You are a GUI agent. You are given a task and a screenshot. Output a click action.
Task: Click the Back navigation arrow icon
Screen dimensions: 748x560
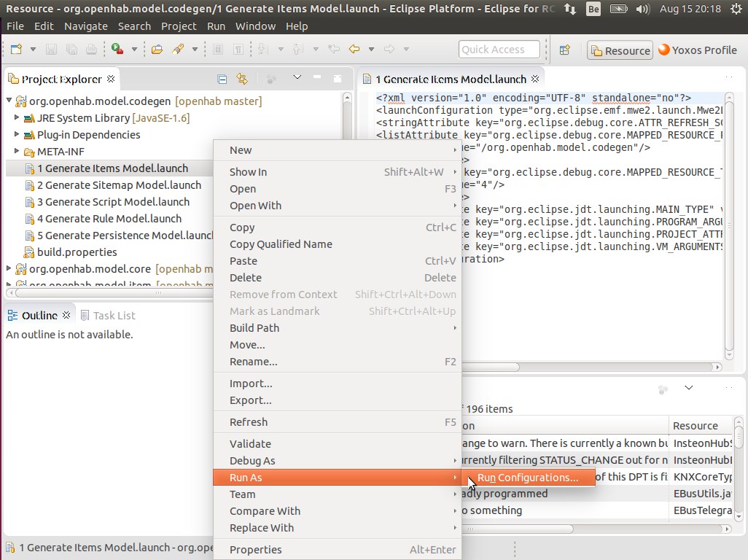click(354, 50)
